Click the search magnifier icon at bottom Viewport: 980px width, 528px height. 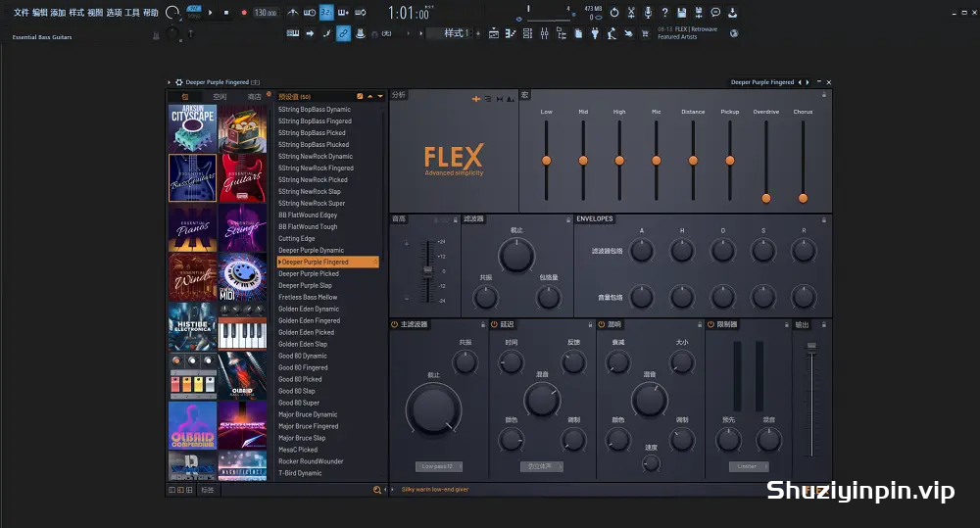[377, 490]
